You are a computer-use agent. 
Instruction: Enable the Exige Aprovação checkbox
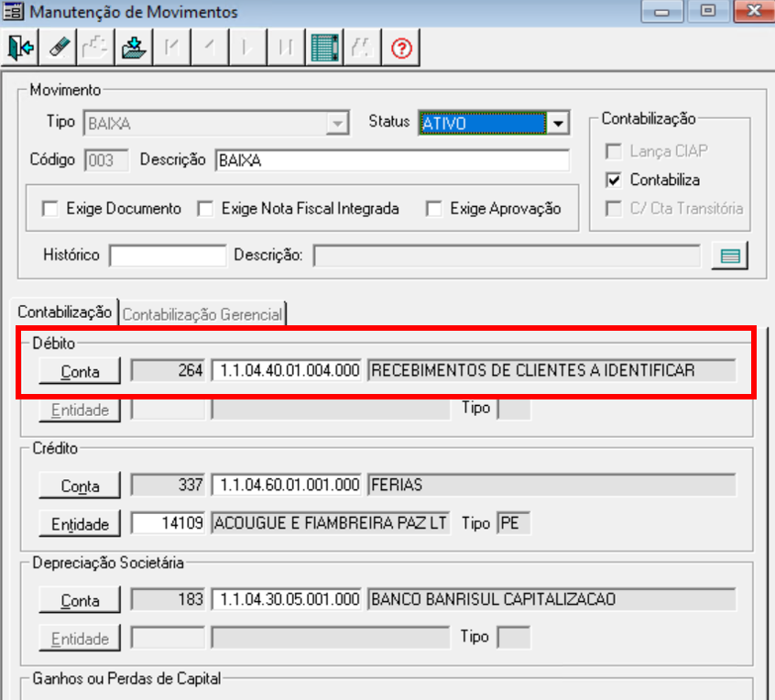(x=434, y=209)
